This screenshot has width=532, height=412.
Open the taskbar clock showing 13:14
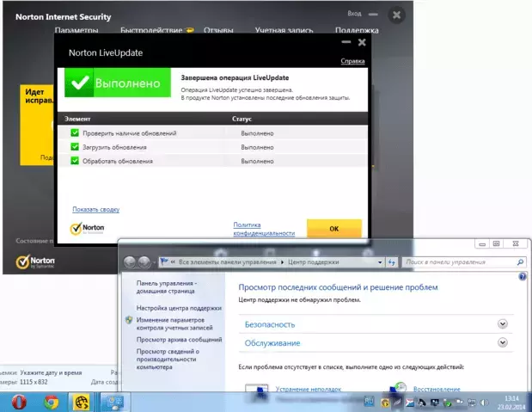(511, 403)
